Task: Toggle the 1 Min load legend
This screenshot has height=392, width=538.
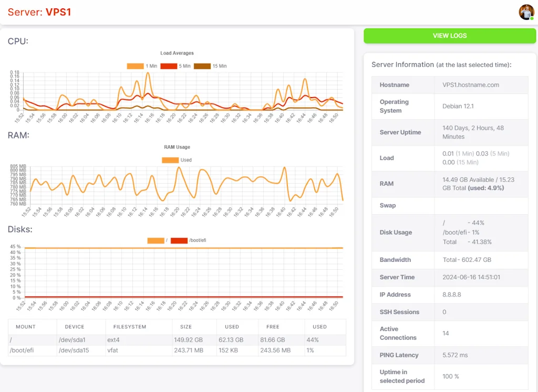Action: [x=142, y=66]
